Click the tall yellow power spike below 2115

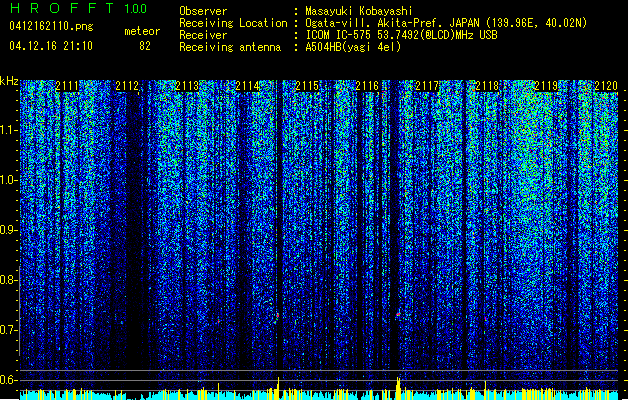278,388
